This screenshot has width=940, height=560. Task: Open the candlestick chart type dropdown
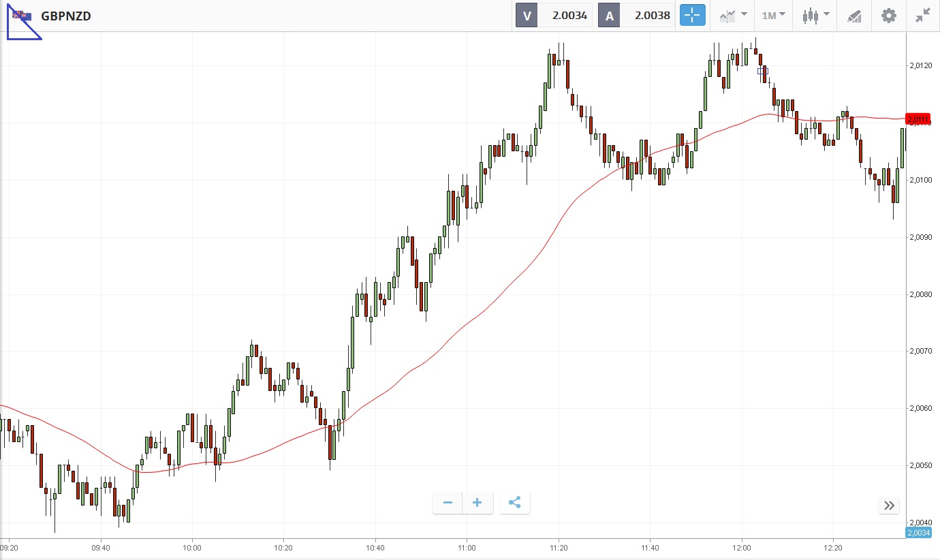[x=816, y=15]
